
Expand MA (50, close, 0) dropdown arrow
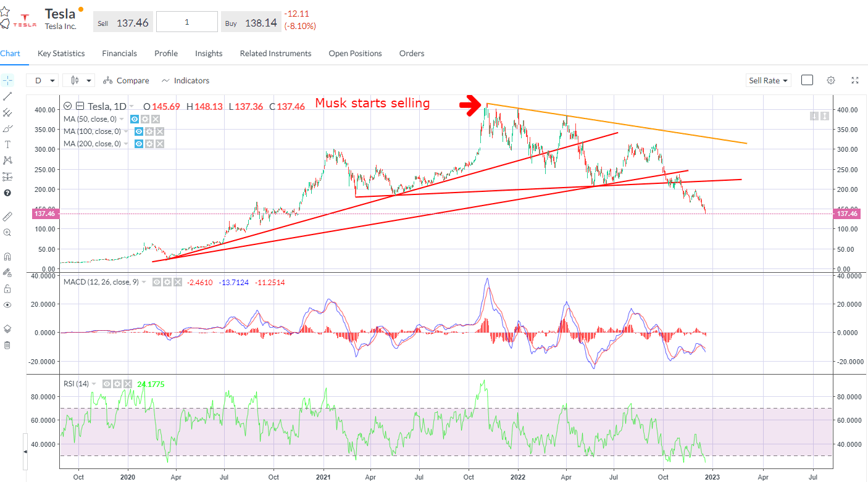[122, 119]
